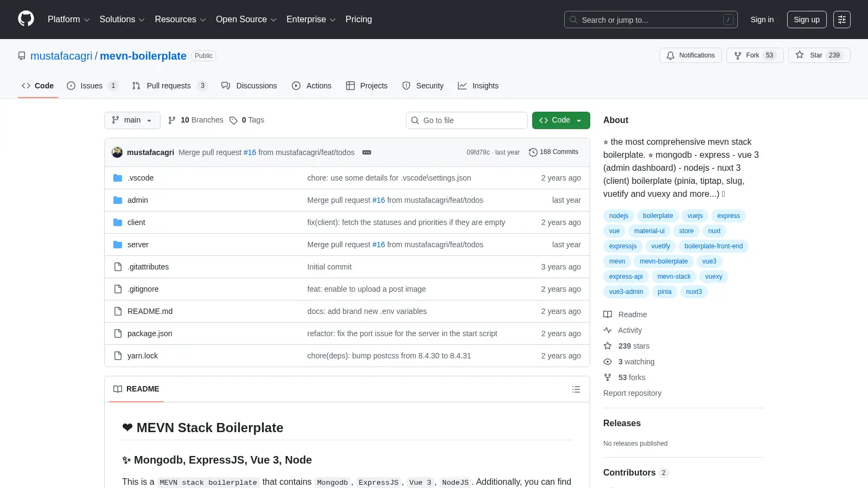Switch to the Discussions tab
Image resolution: width=868 pixels, height=488 pixels.
tap(249, 86)
